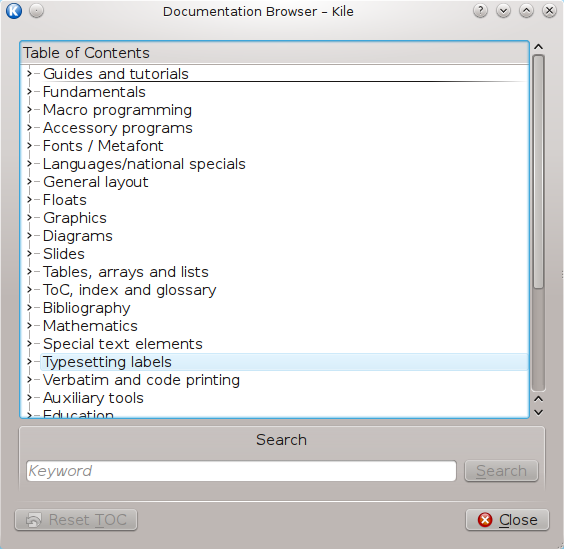
Task: Expand the Fonts / Metafont node
Action: pyautogui.click(x=29, y=146)
